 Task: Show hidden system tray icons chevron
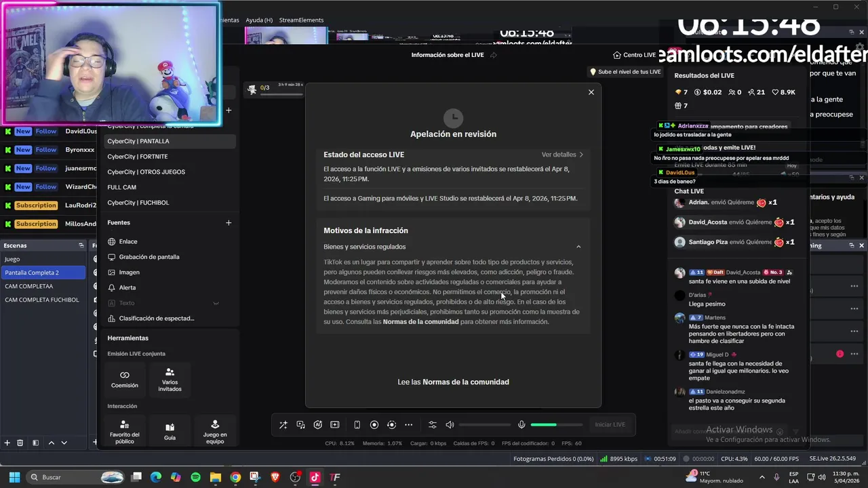point(762,477)
